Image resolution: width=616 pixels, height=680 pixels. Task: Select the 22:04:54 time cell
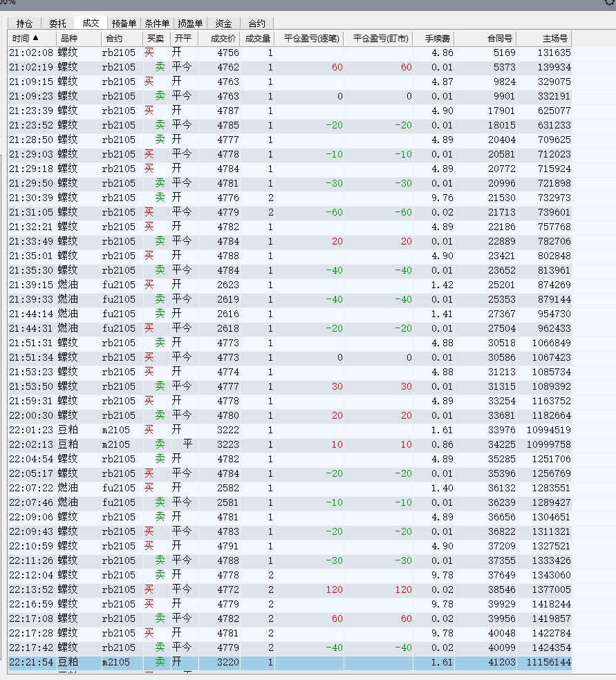[x=31, y=460]
